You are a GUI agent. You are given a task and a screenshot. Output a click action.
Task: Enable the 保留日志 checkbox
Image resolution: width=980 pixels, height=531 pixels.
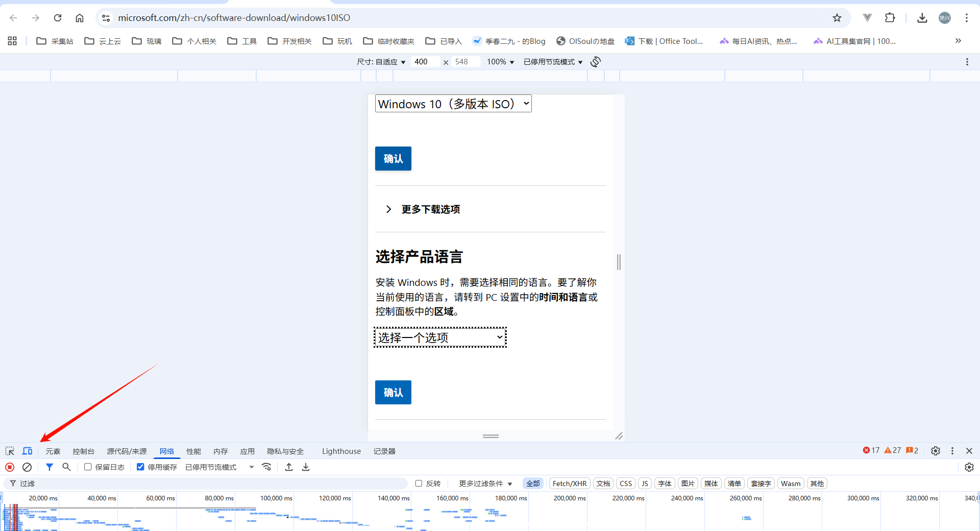tap(88, 467)
